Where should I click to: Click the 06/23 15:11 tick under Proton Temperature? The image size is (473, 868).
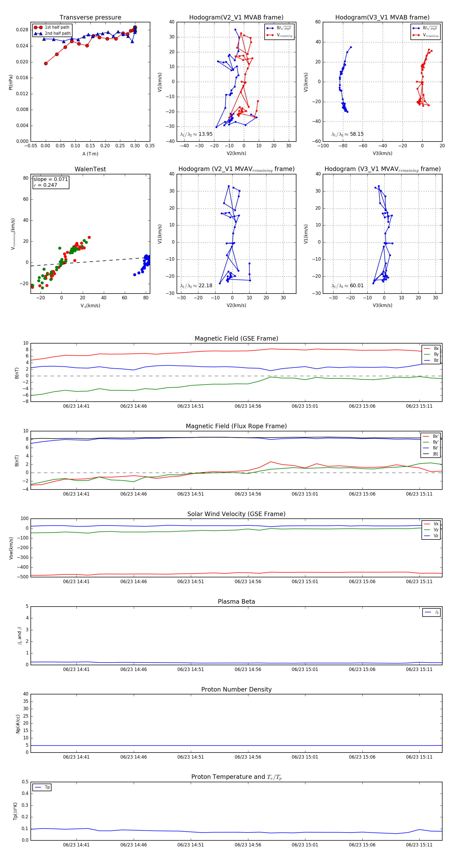[x=419, y=845]
